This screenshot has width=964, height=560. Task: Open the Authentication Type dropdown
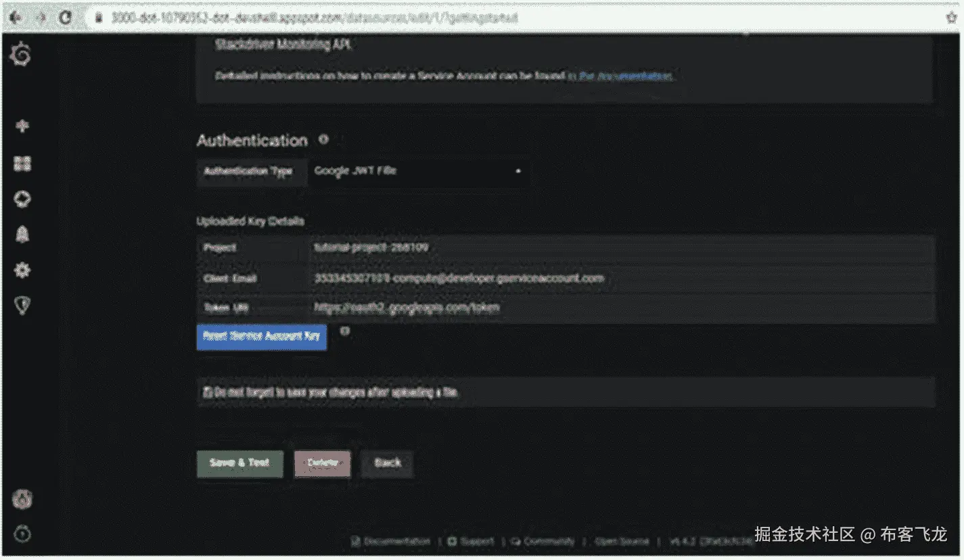(419, 172)
